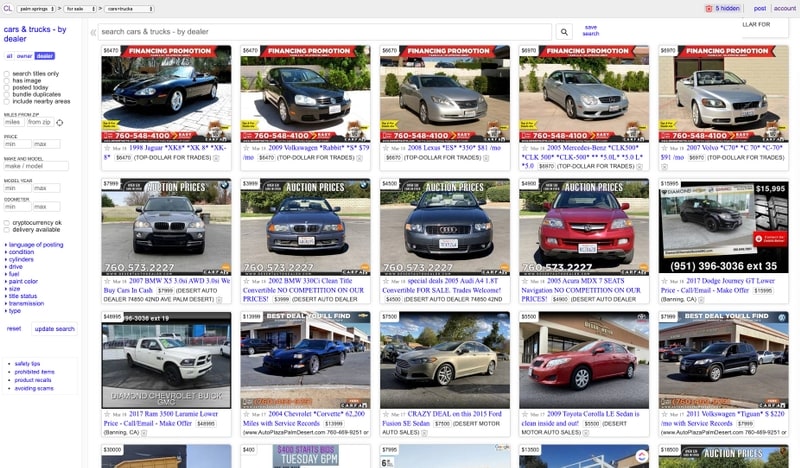Image resolution: width=800 pixels, height=468 pixels.
Task: Favorite the 2015 Ford Fusion listing star
Action: coord(386,414)
